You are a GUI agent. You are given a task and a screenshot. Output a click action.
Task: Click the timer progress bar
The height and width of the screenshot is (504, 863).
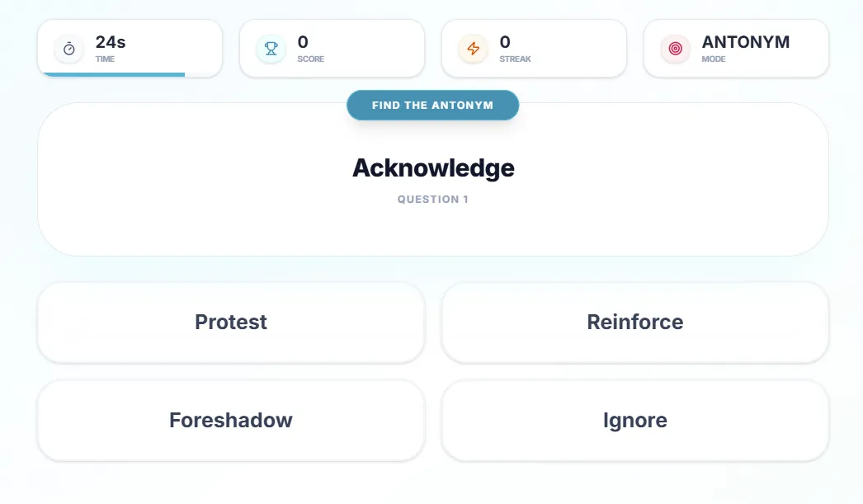pyautogui.click(x=114, y=74)
